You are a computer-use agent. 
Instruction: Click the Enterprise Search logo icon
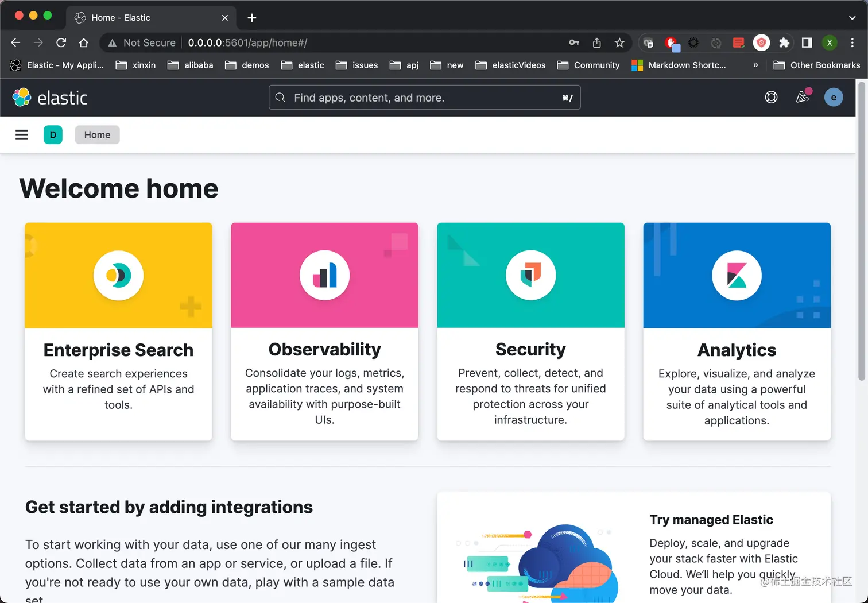[x=118, y=276]
